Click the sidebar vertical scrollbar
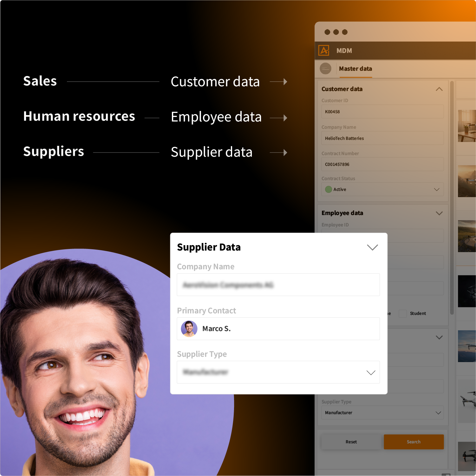Image resolution: width=476 pixels, height=476 pixels. (x=452, y=197)
